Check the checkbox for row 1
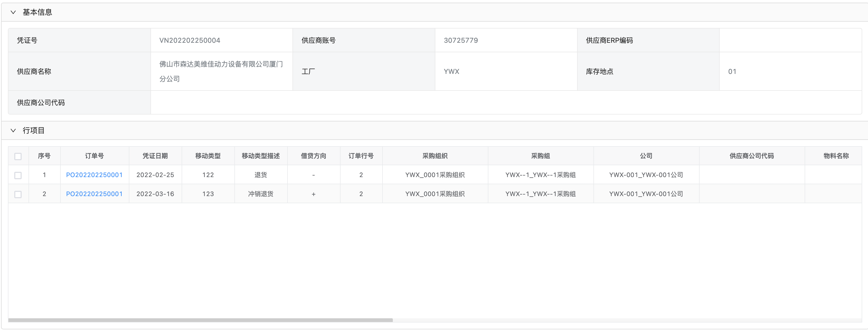 coord(18,176)
